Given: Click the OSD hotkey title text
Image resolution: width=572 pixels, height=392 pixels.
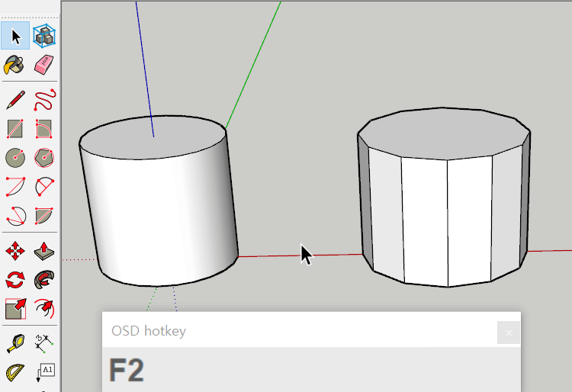Looking at the screenshot, I should [149, 331].
